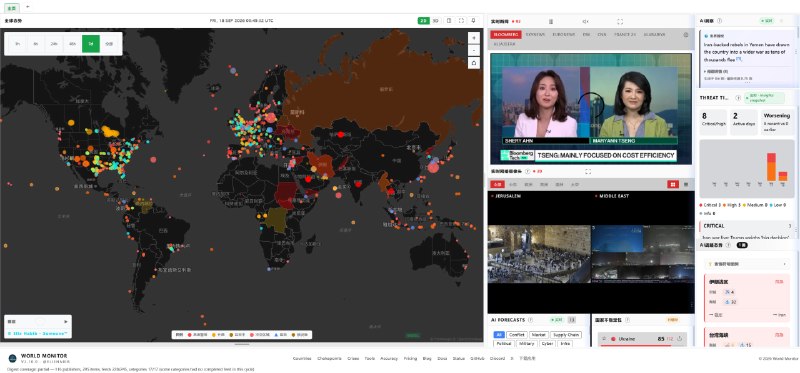Click the World Monitor logo
Screen dimensions: 800x373
pyautogui.click(x=12, y=358)
